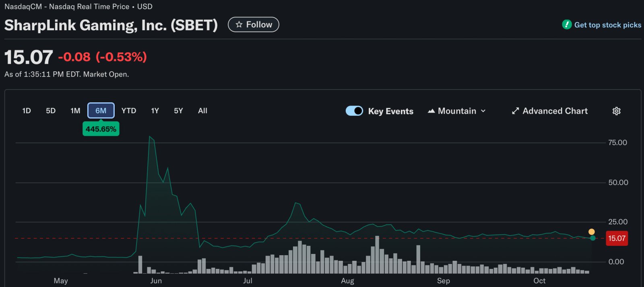Show the 1Y price history

point(155,111)
